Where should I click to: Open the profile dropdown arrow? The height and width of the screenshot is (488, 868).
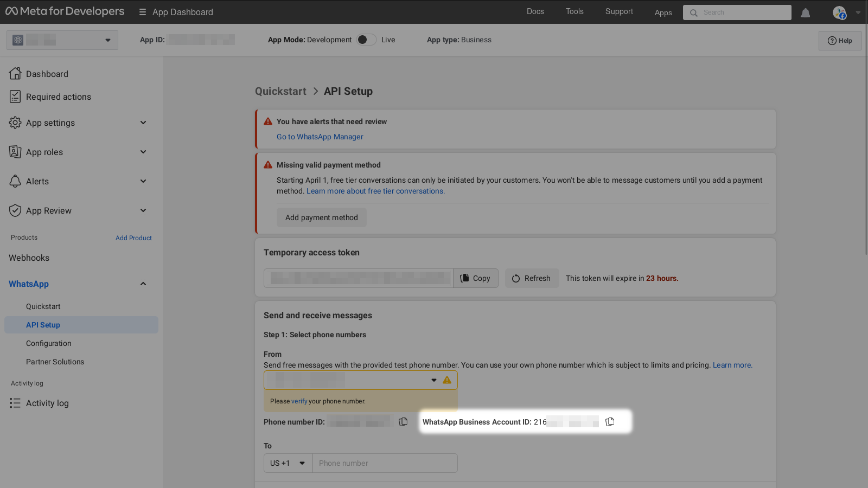tap(858, 12)
